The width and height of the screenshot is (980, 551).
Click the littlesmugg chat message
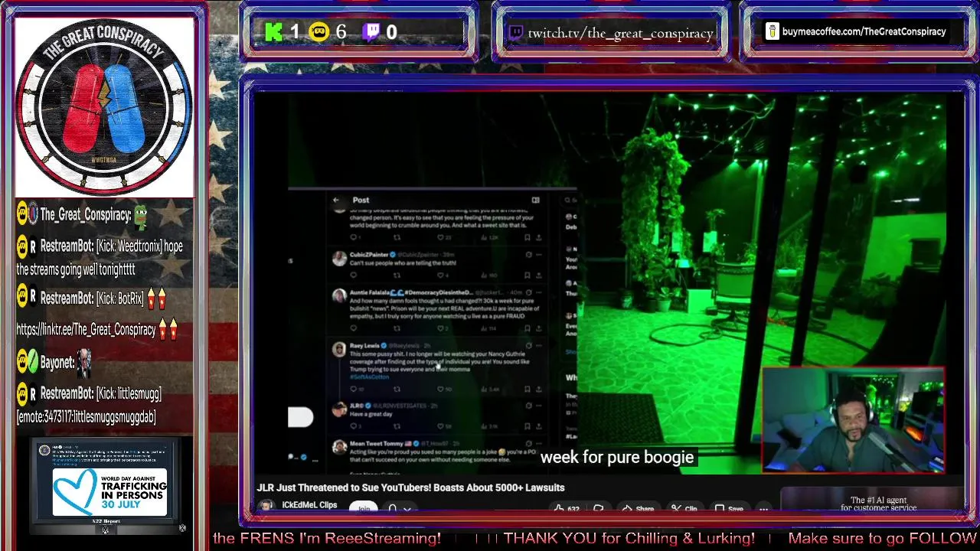90,405
